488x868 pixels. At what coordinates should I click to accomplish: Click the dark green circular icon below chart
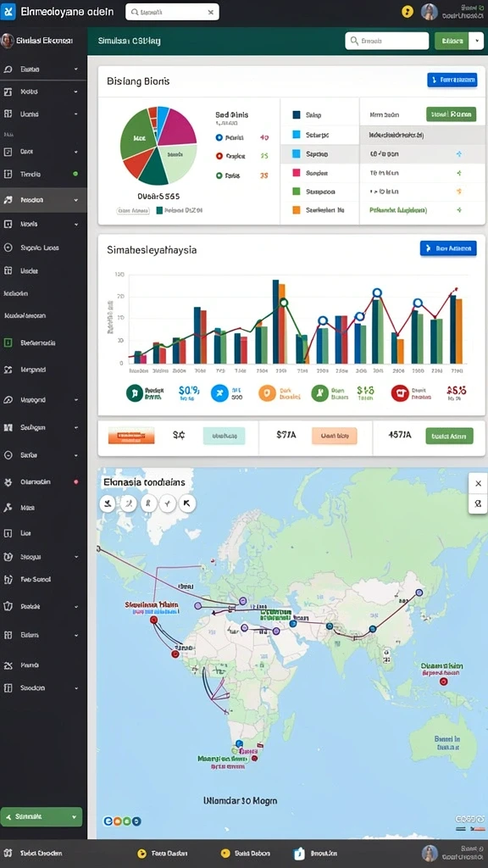[135, 393]
